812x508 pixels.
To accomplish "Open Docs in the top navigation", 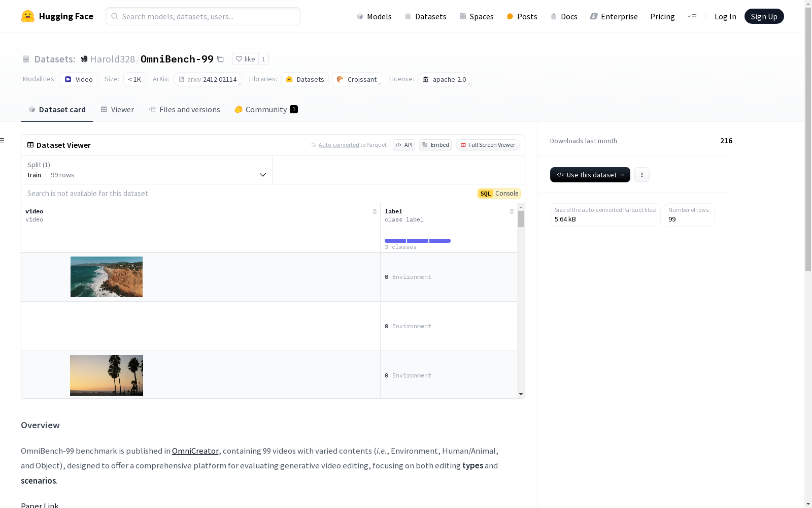I will 564,16.
